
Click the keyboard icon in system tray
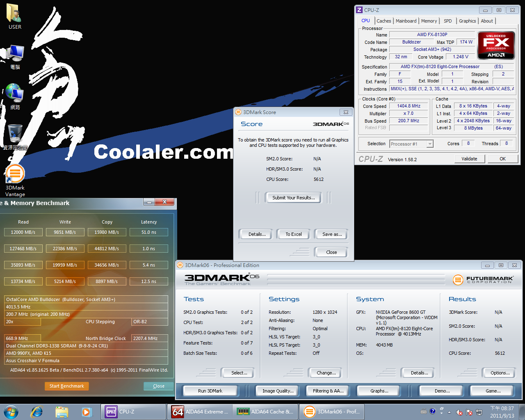click(x=424, y=411)
